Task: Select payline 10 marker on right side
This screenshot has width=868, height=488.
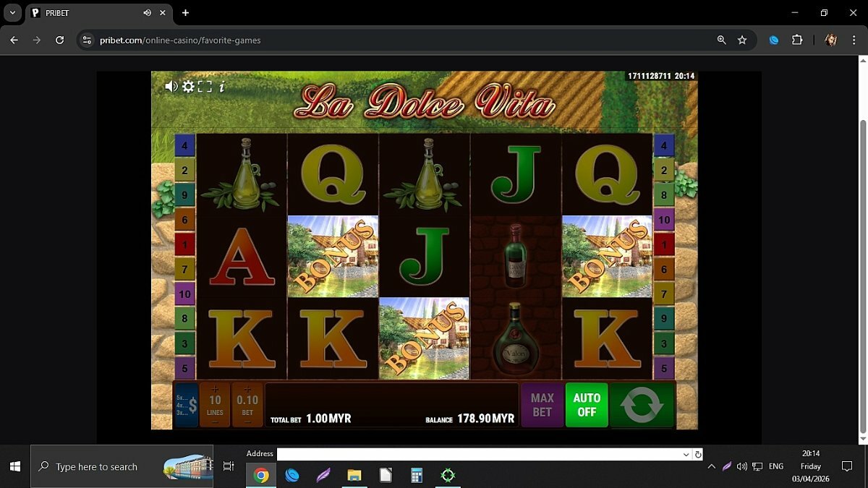Action: point(664,219)
